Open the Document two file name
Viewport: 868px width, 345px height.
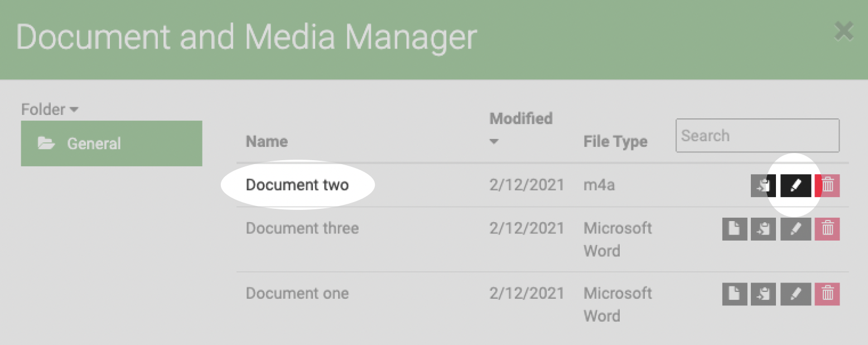pos(297,185)
